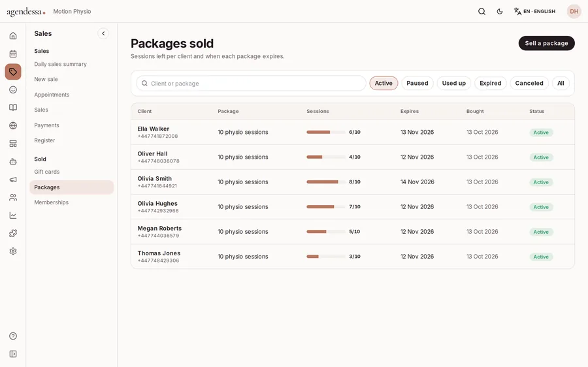Viewport: 588px width, 367px height.
Task: Open Olivia Hughes's package row
Action: (x=353, y=207)
